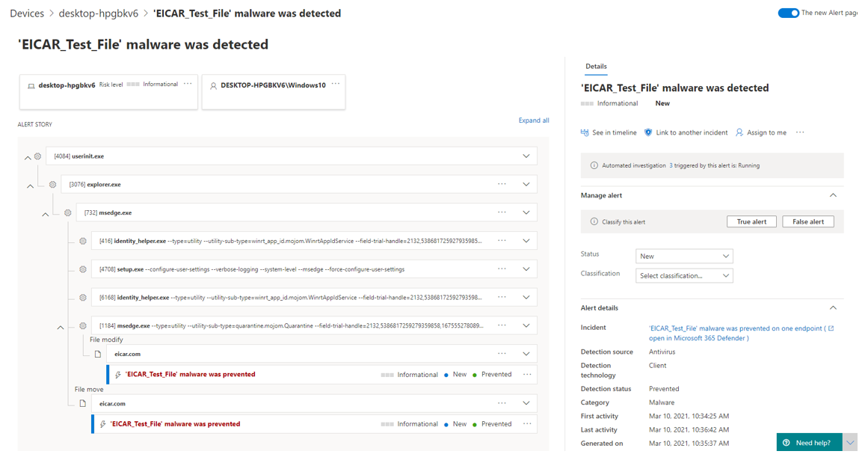868x466 pixels.
Task: Click the gear icon beside [416] identity_helper.exe
Action: click(82, 241)
